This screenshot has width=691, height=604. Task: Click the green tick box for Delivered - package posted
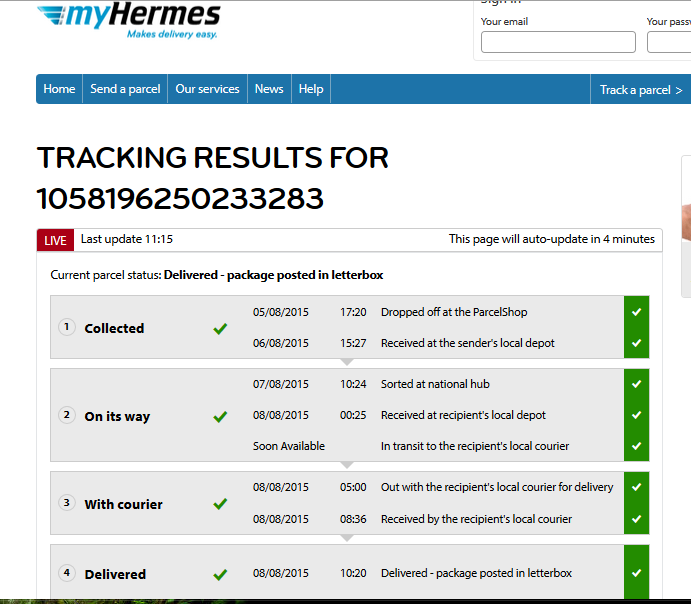pos(636,573)
